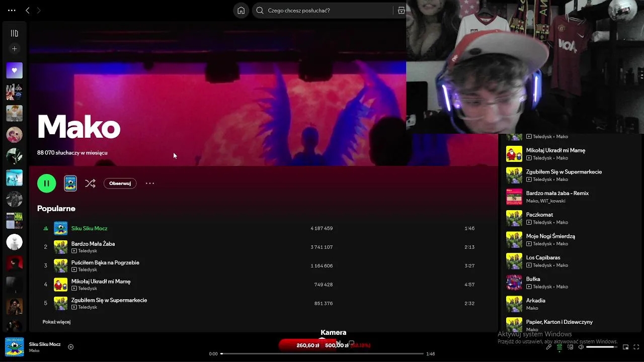Add current song to Liked with plus-circle icon
The height and width of the screenshot is (362, 644).
[x=70, y=347]
